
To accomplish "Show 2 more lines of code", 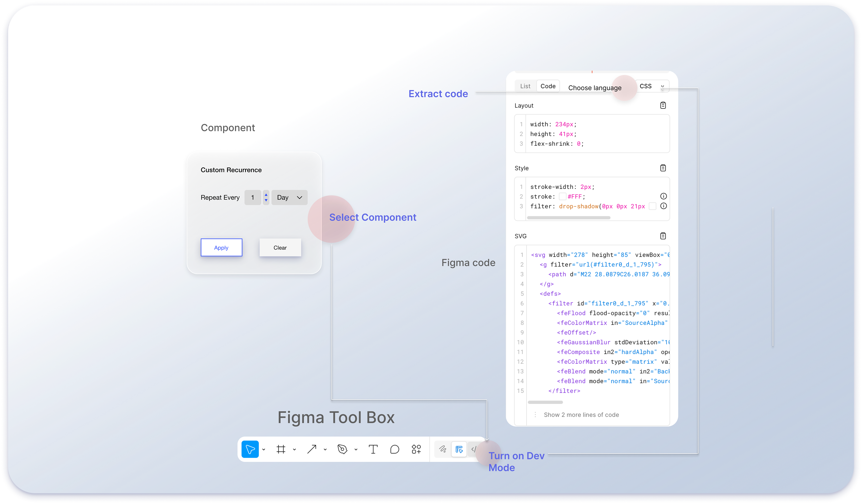I will point(581,415).
